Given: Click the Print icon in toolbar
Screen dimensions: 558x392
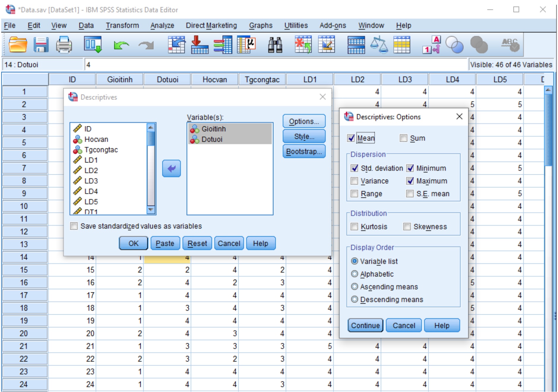Looking at the screenshot, I should pos(64,44).
